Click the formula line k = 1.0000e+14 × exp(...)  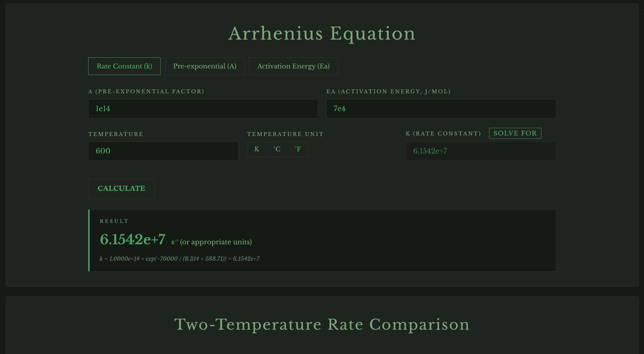coord(180,259)
